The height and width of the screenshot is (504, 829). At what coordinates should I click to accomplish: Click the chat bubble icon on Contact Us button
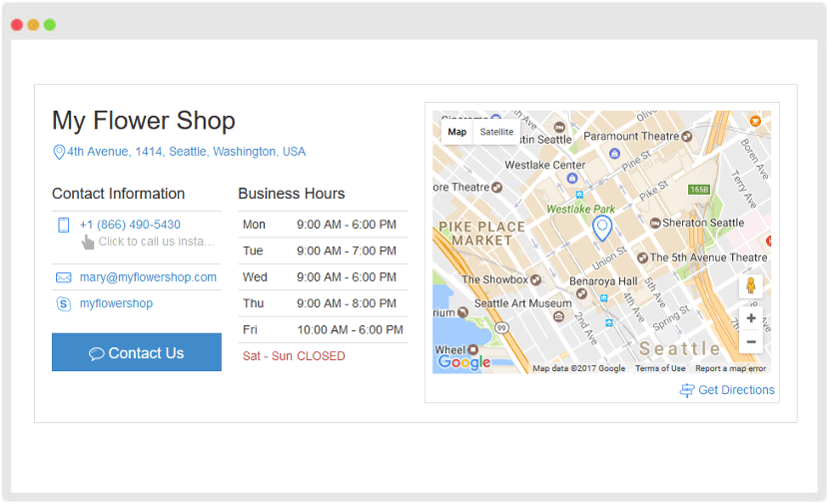pos(96,353)
